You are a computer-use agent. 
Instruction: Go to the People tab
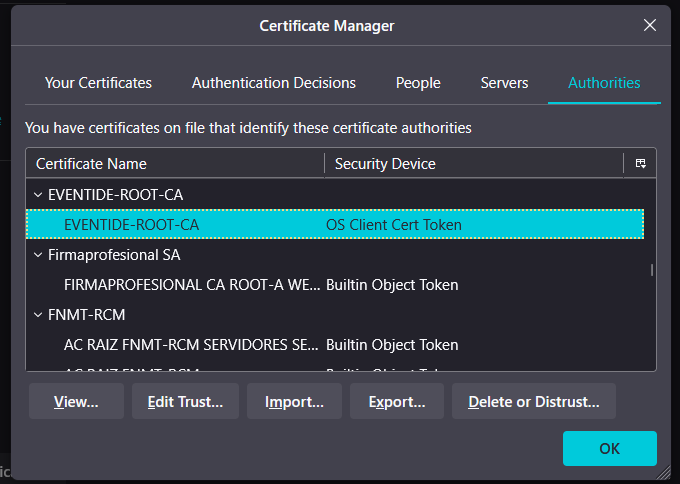click(x=418, y=83)
